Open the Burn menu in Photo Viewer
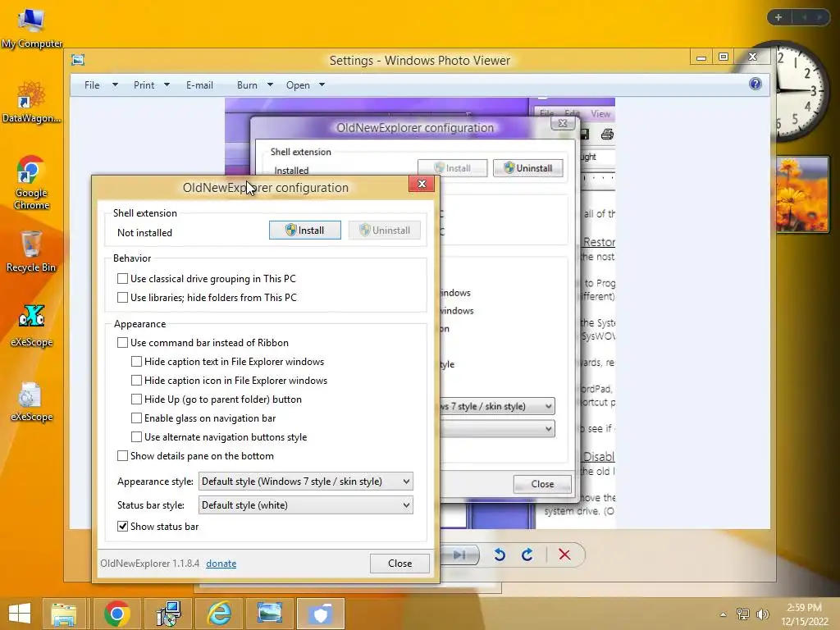Screen dimensions: 840x630 point(247,84)
